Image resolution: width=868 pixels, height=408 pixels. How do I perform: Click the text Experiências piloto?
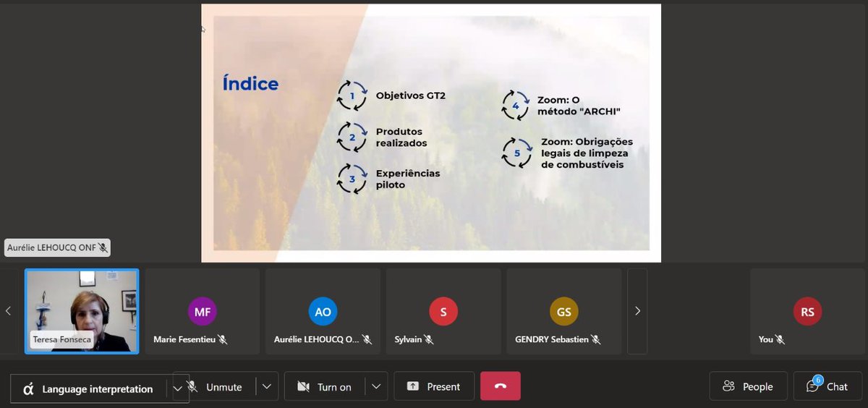pyautogui.click(x=408, y=179)
